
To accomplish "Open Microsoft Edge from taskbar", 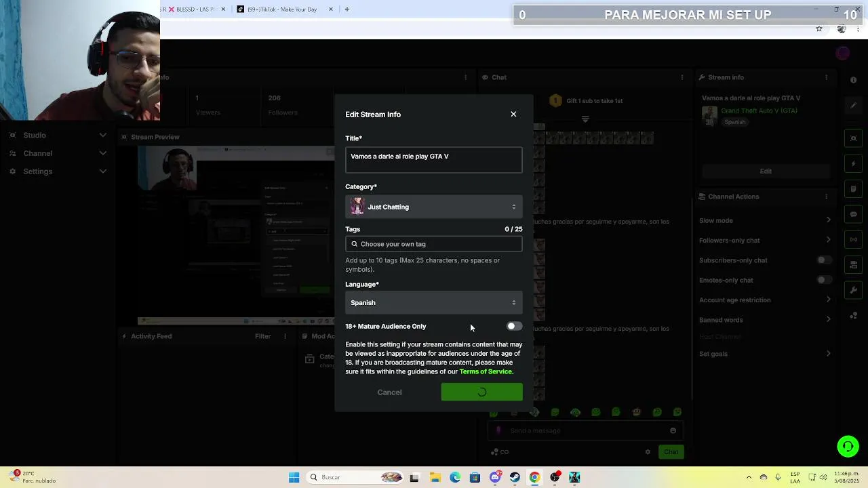I will [x=455, y=477].
